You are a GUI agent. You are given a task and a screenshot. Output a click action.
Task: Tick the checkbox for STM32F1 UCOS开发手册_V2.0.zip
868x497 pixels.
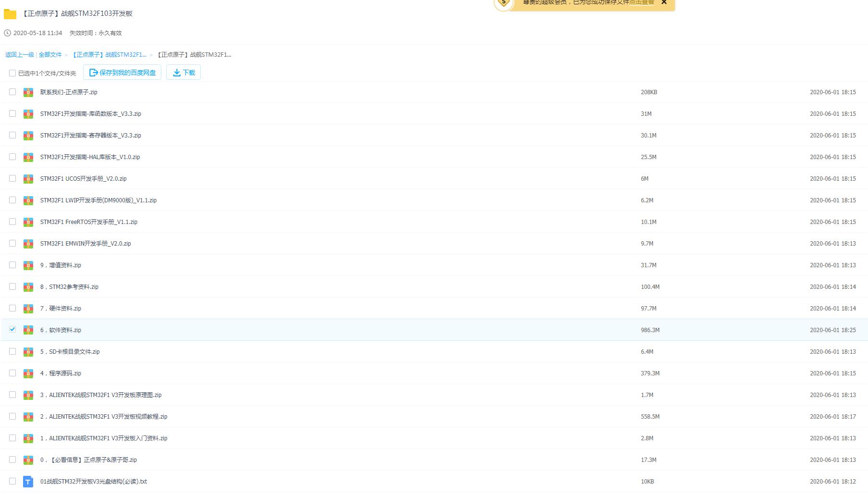(12, 178)
